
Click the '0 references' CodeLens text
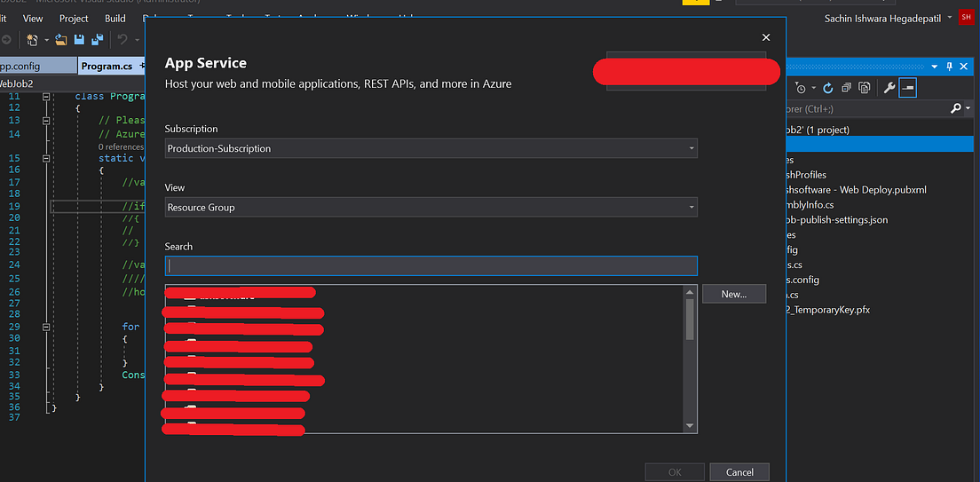[122, 147]
